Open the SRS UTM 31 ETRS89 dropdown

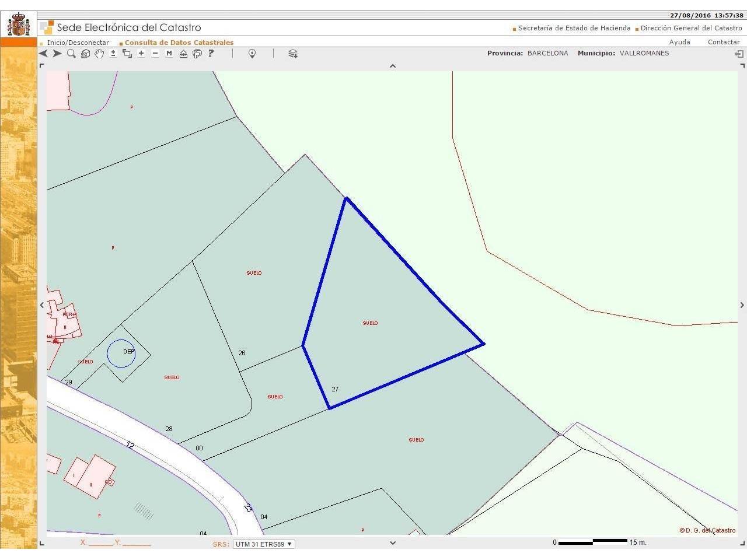coord(264,544)
